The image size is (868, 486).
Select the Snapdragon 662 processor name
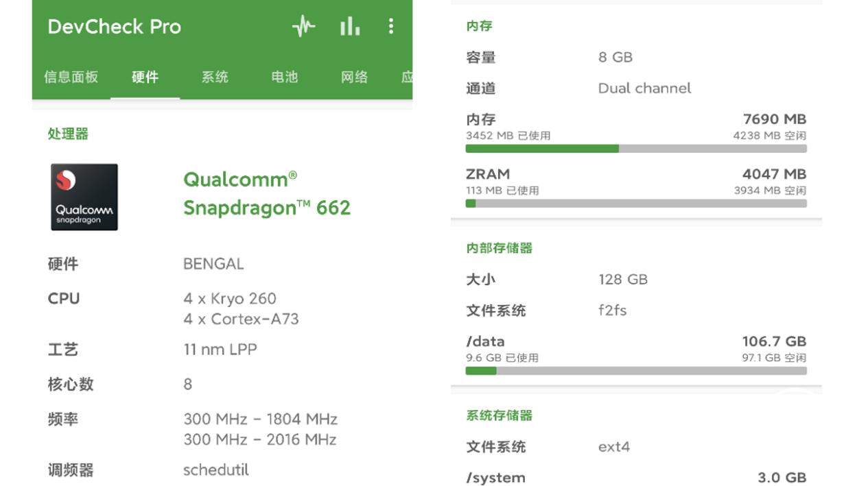pos(266,194)
